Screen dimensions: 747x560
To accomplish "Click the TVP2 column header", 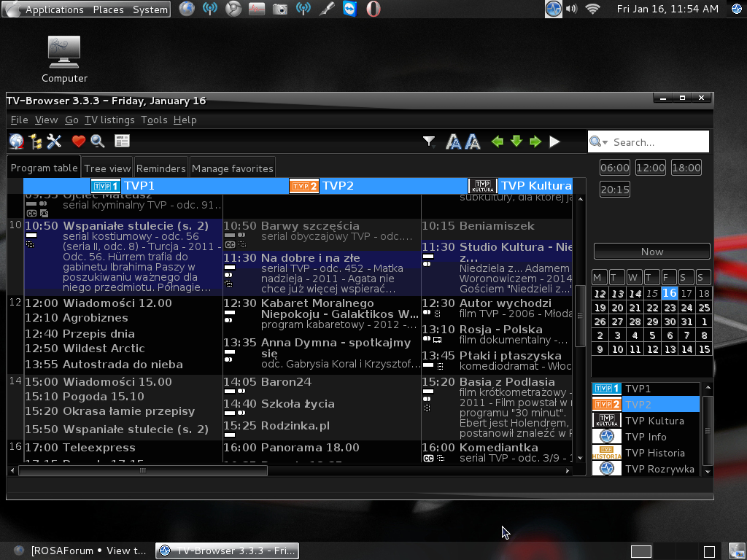I will 322,186.
